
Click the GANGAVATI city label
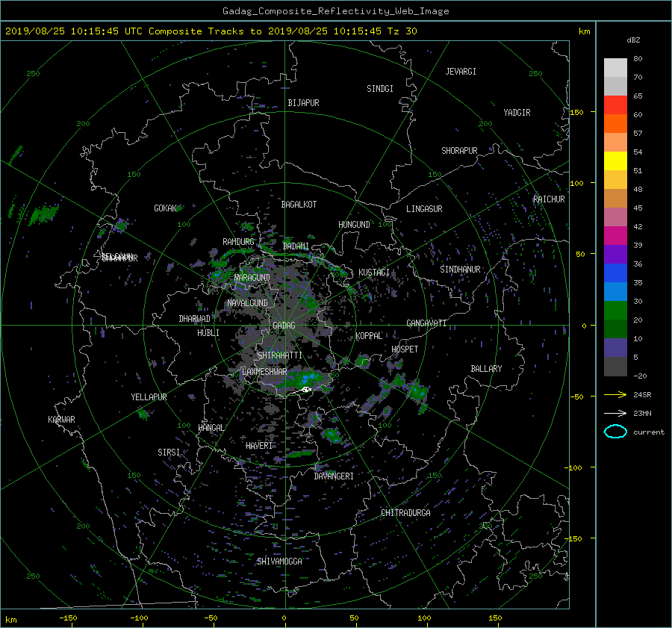point(426,323)
